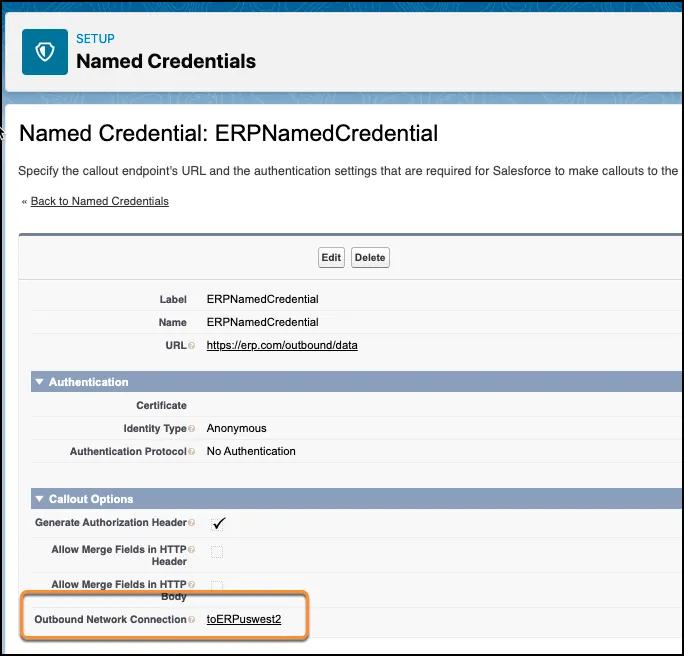This screenshot has height=656, width=684.
Task: Toggle Allow Merge Fields in HTTP Header checkbox
Action: (217, 552)
